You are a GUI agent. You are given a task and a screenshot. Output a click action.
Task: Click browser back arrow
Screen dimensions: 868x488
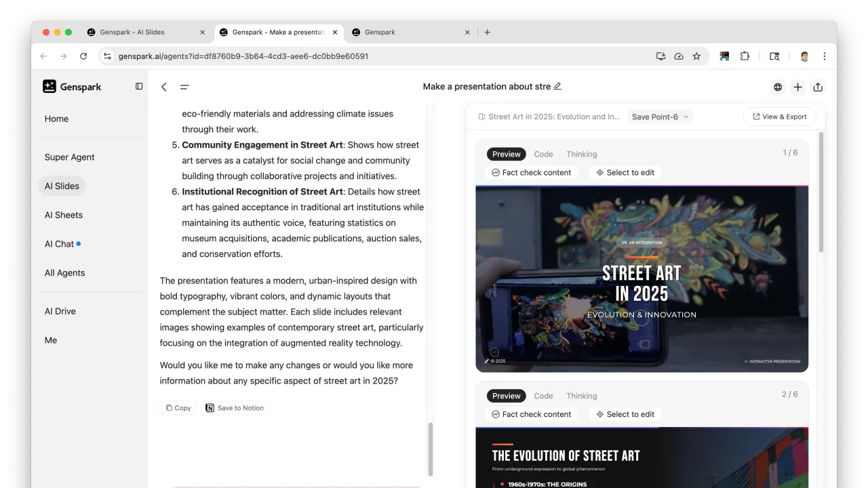pos(43,56)
